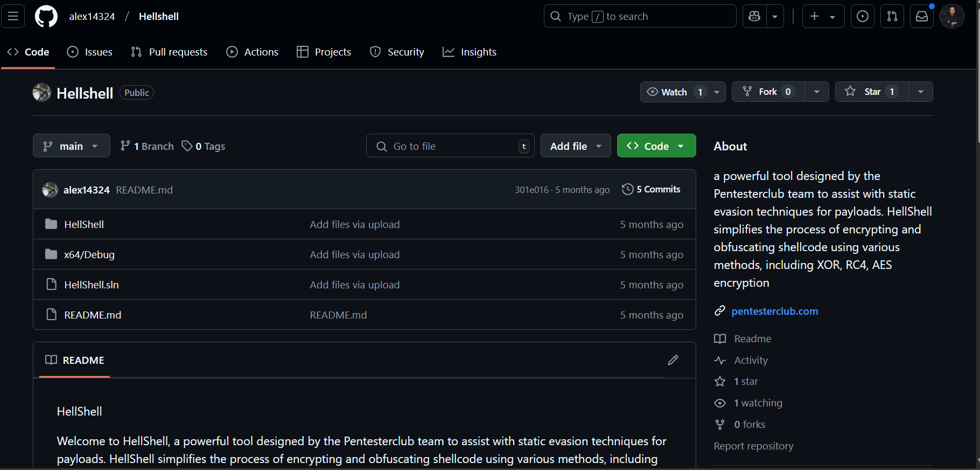View the 5 Commits history
Screen dimensions: 980x470
click(651, 189)
